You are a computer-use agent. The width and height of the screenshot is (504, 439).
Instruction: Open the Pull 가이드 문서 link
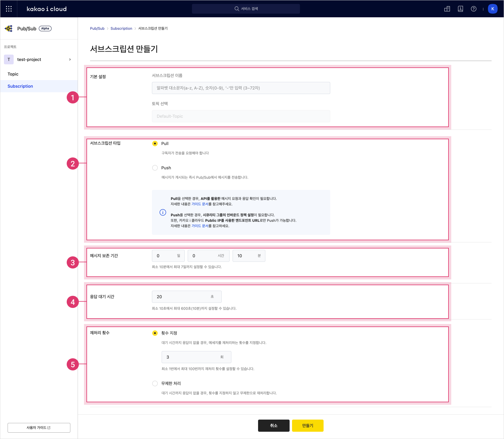(200, 204)
